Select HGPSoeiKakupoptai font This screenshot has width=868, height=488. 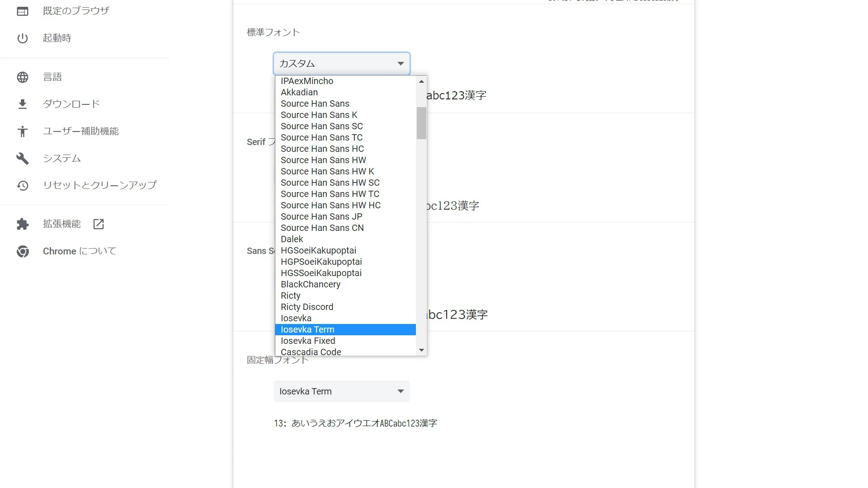coord(345,262)
